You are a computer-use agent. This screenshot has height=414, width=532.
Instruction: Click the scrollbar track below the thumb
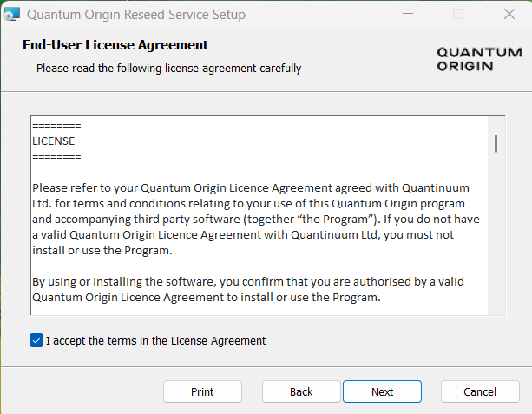pos(496,243)
